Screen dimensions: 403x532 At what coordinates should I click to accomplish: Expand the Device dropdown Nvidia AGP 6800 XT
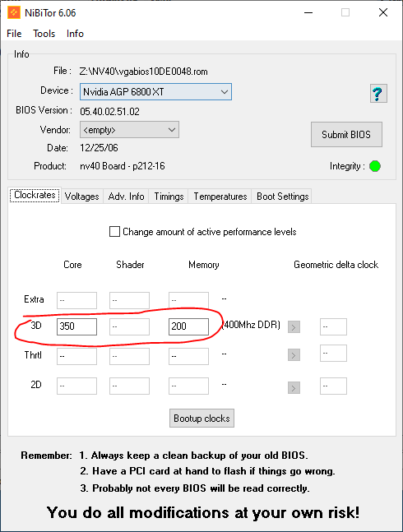pyautogui.click(x=155, y=91)
